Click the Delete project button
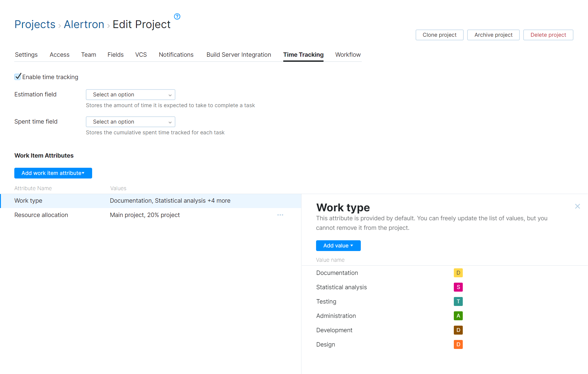Image resolution: width=588 pixels, height=374 pixels. click(x=548, y=35)
